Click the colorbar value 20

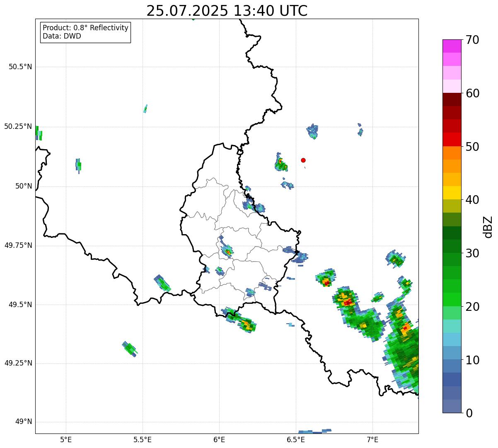point(473,307)
